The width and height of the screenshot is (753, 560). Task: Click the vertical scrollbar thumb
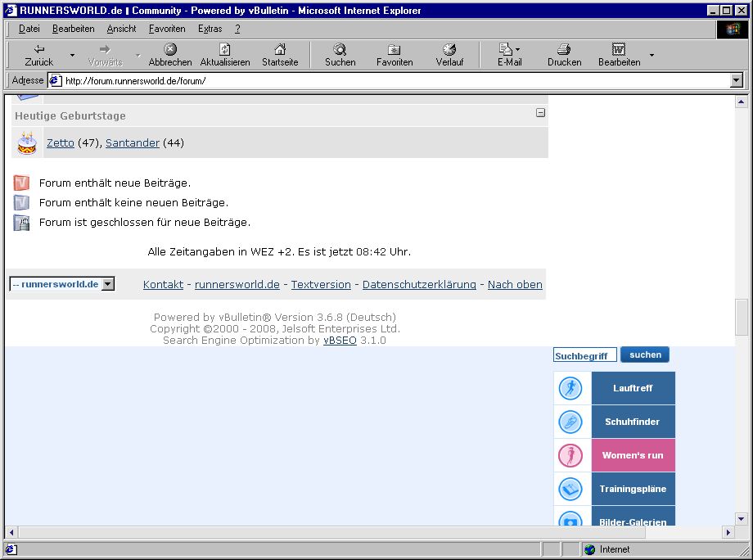click(742, 317)
